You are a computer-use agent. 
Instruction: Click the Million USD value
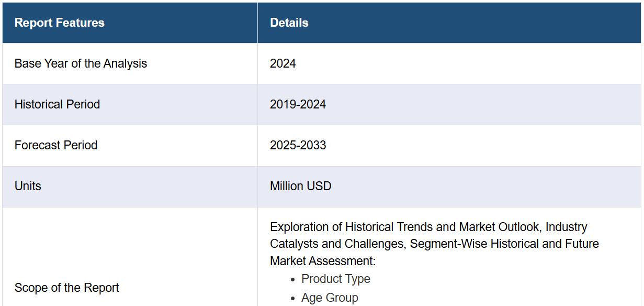click(300, 186)
